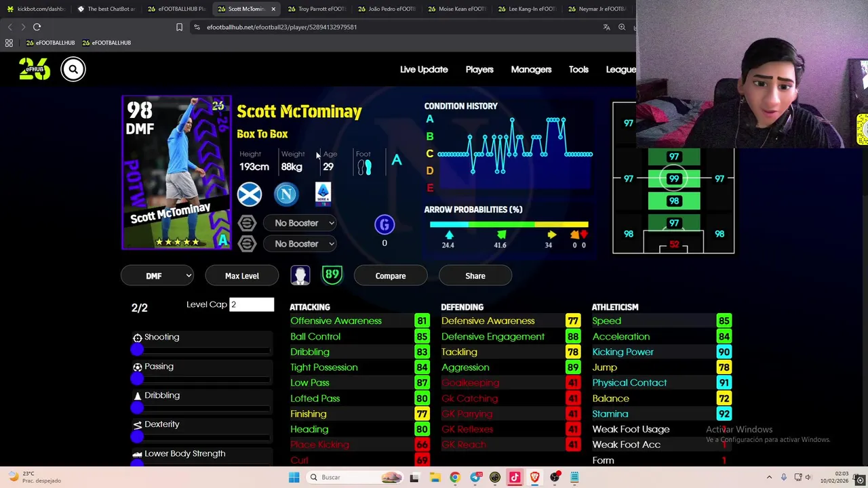Click the Compare button
868x488 pixels.
coord(391,276)
